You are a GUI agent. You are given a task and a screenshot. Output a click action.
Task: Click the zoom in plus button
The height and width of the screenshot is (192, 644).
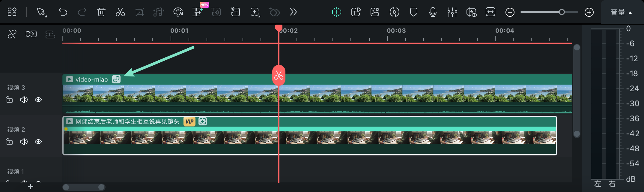(589, 12)
